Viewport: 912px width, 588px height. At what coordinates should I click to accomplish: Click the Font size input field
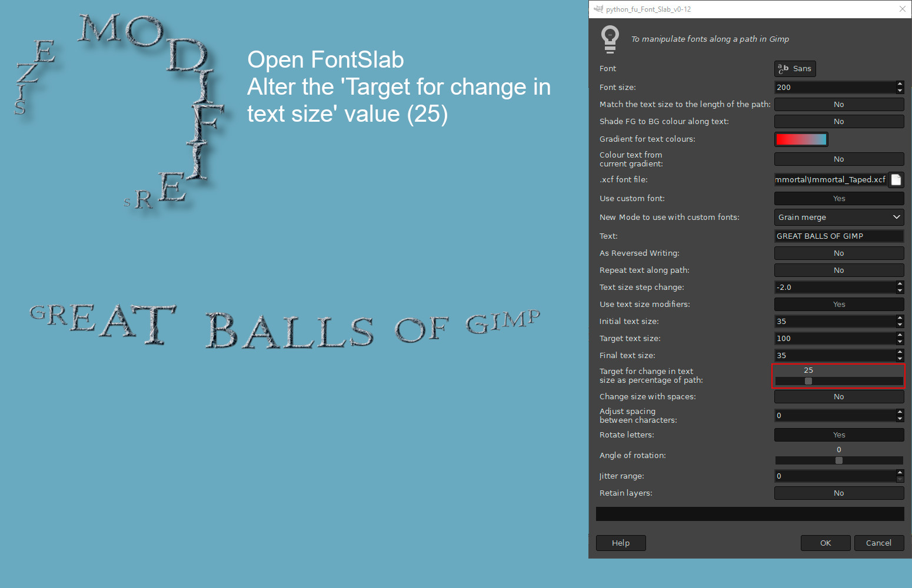(x=835, y=88)
